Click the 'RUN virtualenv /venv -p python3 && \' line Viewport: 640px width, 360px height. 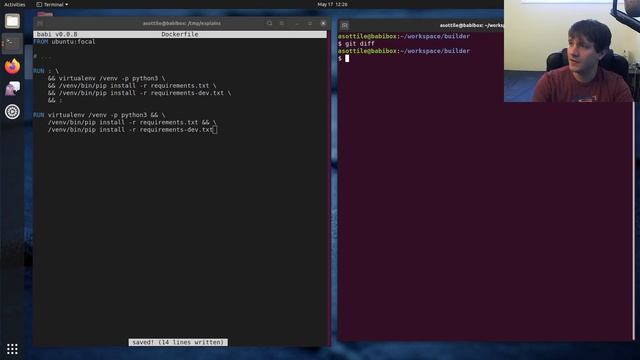(99, 115)
